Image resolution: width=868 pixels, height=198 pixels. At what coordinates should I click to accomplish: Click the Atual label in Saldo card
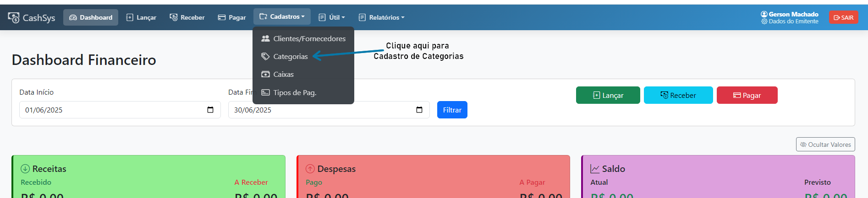click(x=599, y=182)
